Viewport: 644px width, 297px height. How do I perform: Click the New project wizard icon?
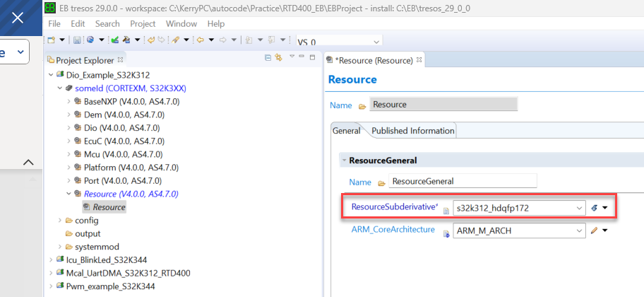52,40
